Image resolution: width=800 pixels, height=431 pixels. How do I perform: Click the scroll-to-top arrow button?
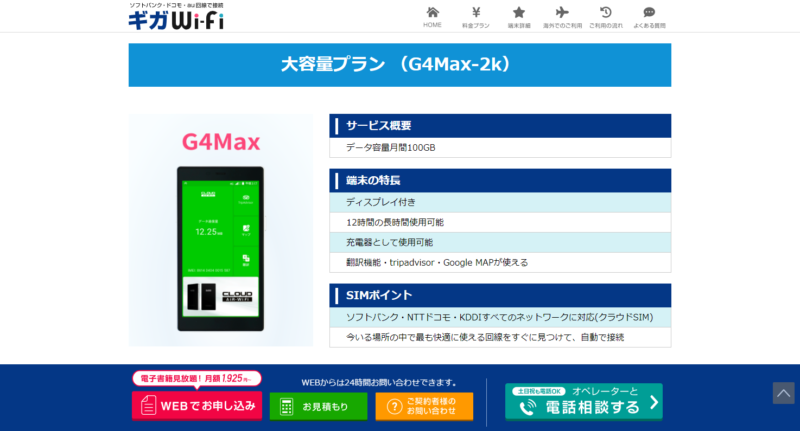pos(783,393)
